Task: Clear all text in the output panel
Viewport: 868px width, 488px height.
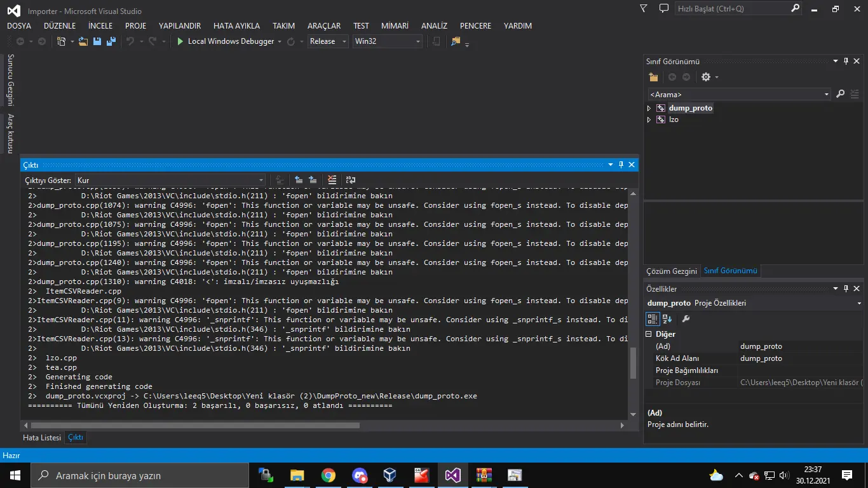Action: pos(332,180)
